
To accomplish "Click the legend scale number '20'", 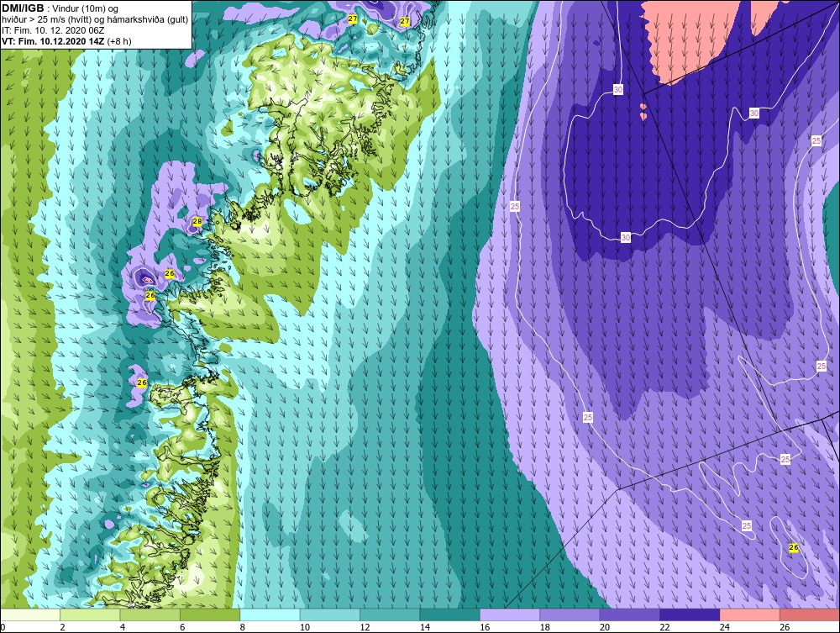I will point(604,627).
